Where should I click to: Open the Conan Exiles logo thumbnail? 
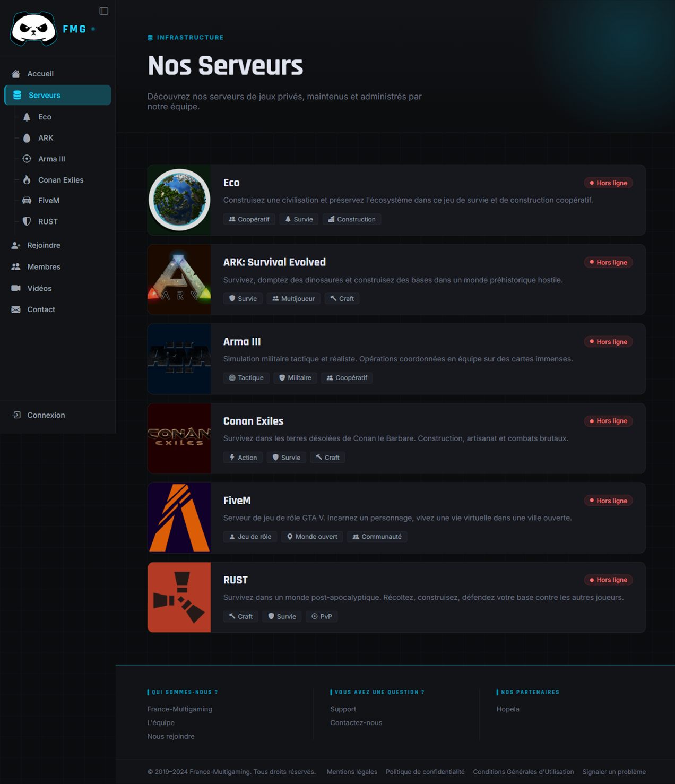[179, 438]
